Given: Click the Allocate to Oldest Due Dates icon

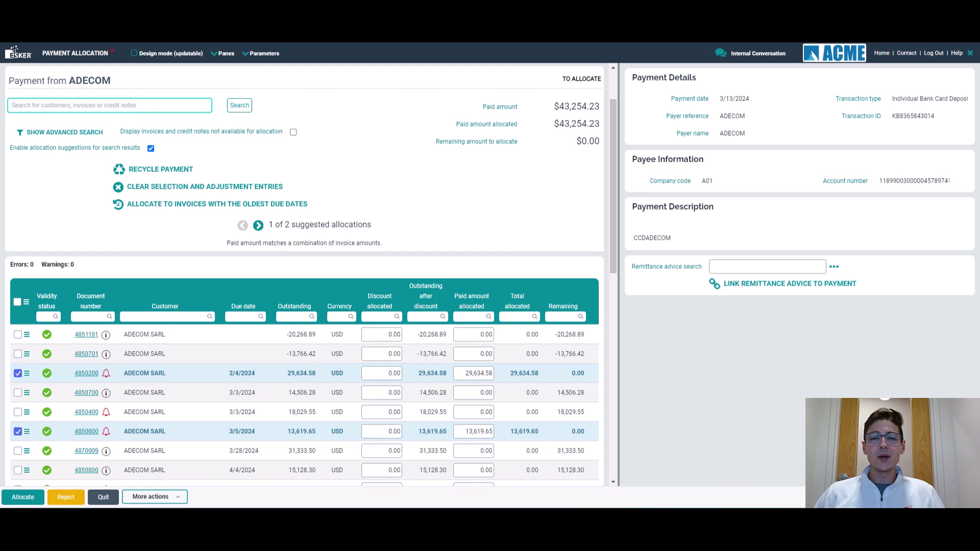Looking at the screenshot, I should [x=118, y=204].
